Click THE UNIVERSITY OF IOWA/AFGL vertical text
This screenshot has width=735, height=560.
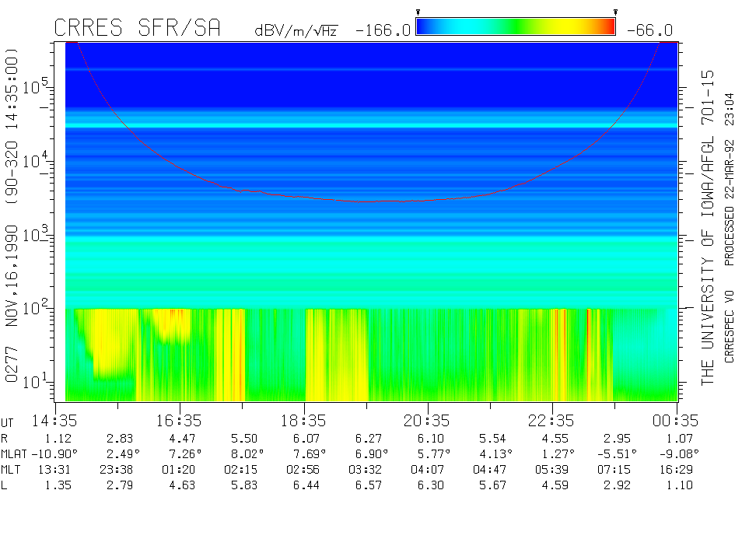(x=708, y=226)
